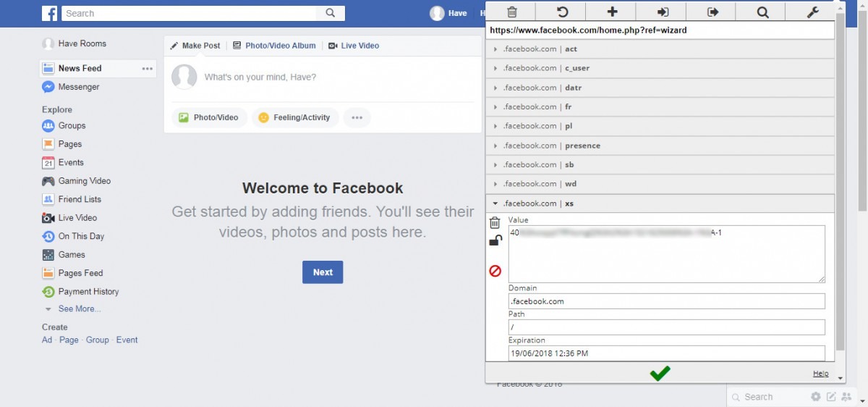Click create group icon in chat bar
The height and width of the screenshot is (407, 868).
pos(846,397)
